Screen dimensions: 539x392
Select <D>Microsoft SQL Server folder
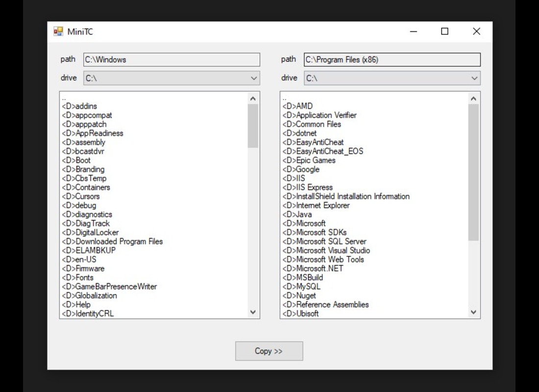point(324,242)
